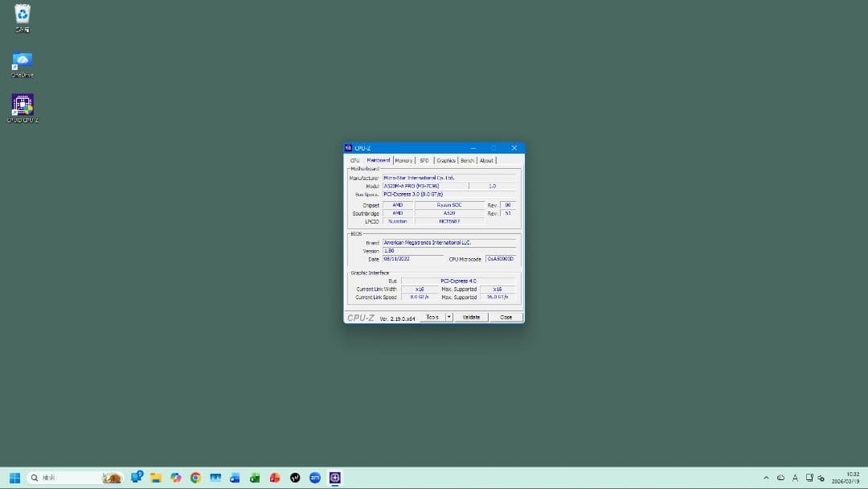868x489 pixels.
Task: Click the Nuvoton LPCIO value
Action: (x=398, y=221)
